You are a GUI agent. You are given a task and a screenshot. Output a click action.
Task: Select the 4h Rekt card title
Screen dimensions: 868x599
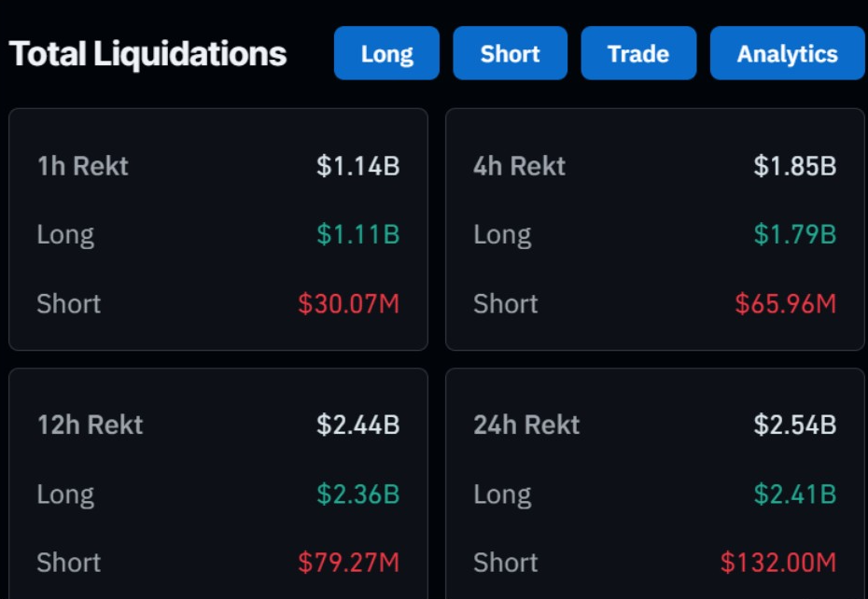(x=519, y=165)
